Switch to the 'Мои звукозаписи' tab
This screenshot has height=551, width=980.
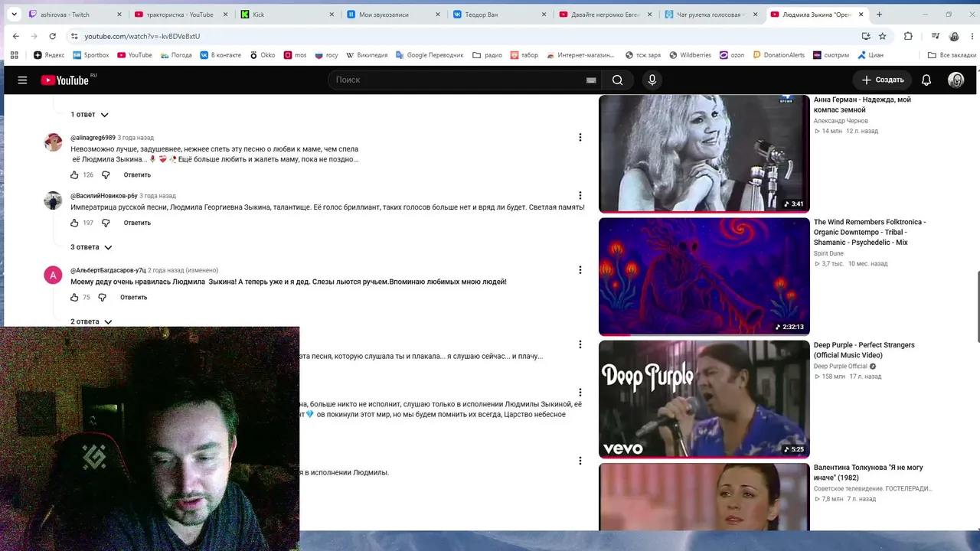(394, 15)
